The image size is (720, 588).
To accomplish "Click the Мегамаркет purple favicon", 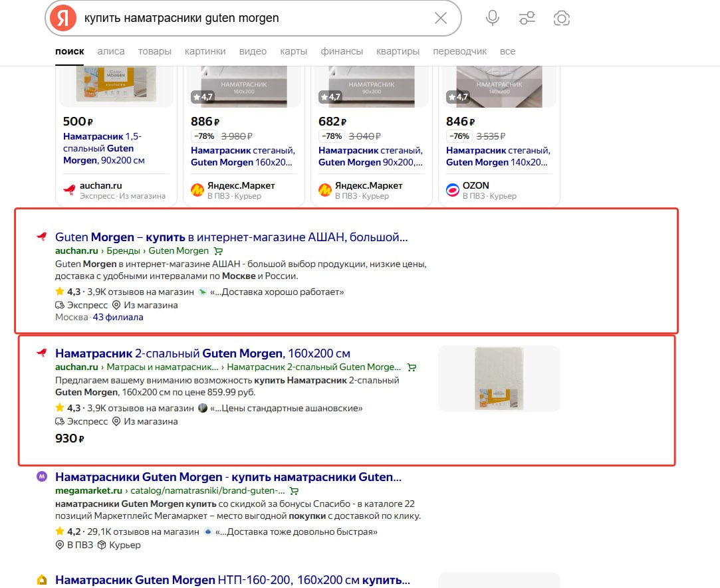I will click(42, 476).
